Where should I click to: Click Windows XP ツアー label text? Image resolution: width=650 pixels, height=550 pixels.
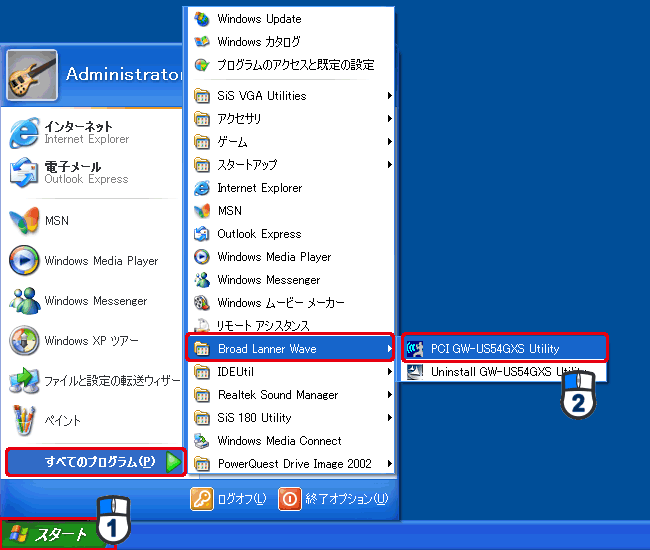(x=92, y=341)
